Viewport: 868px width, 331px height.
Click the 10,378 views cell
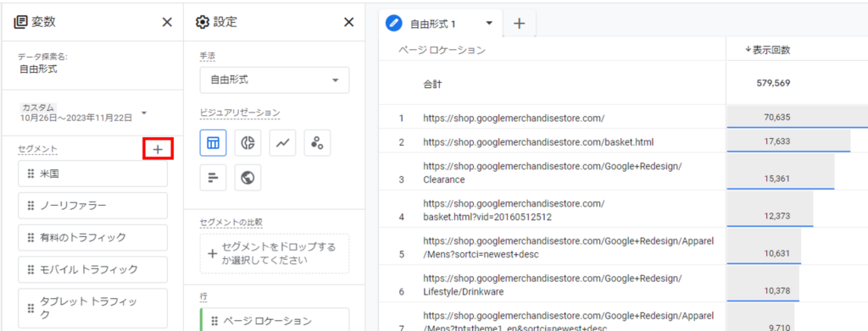pyautogui.click(x=778, y=290)
